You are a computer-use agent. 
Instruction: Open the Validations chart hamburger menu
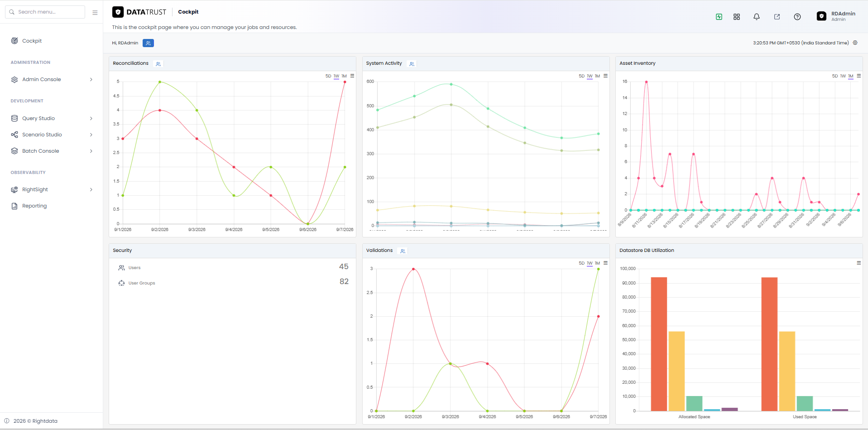(605, 263)
